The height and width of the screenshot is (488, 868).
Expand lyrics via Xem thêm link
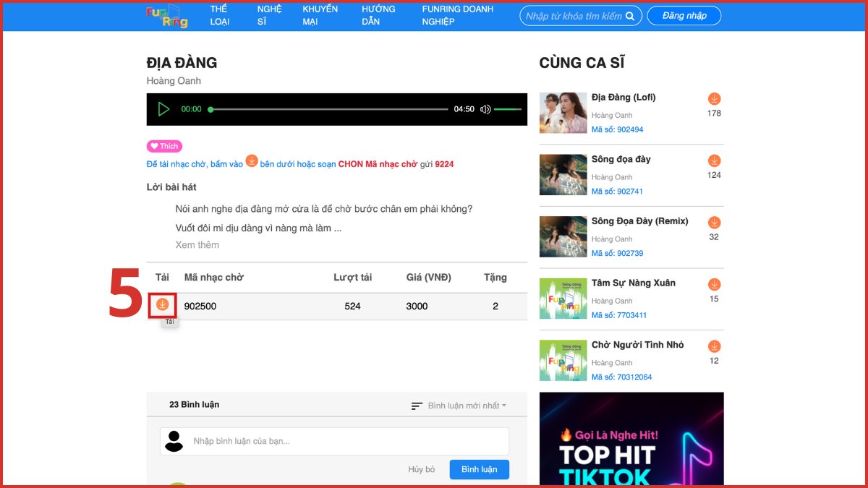(x=197, y=244)
